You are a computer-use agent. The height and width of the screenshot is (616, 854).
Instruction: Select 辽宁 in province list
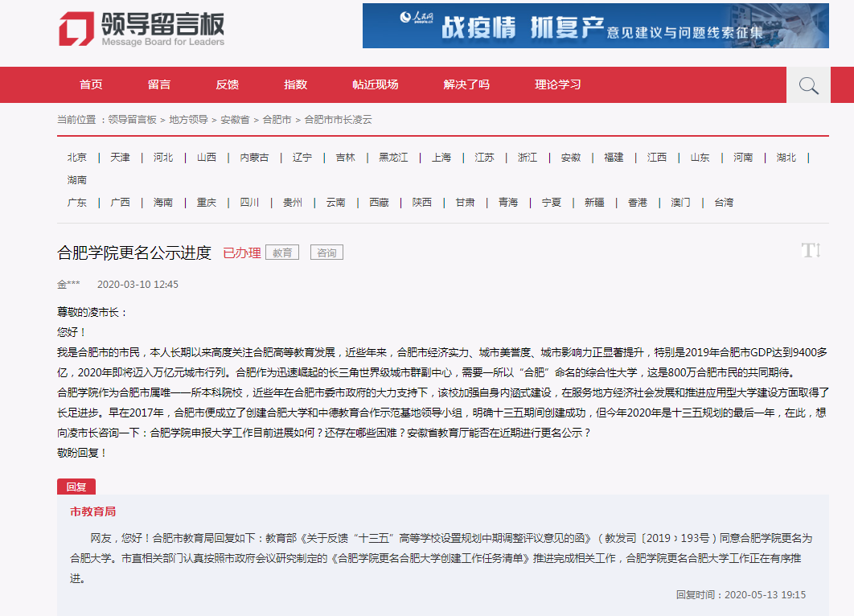[302, 158]
